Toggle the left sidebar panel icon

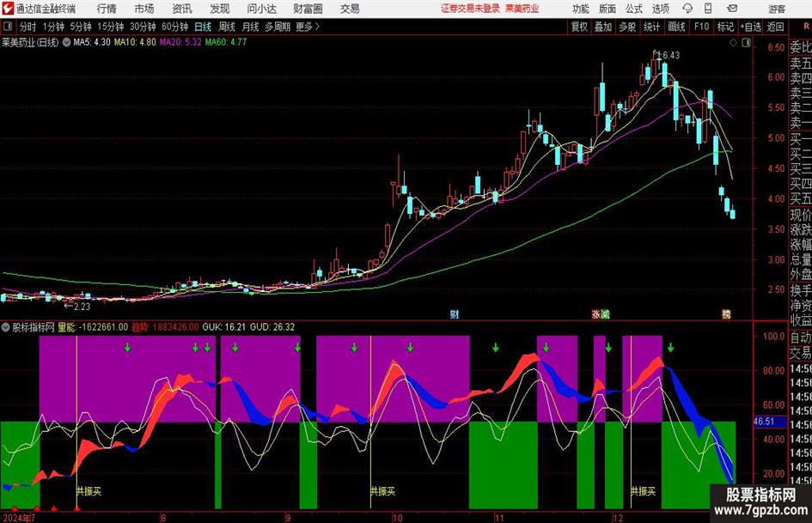(x=8, y=27)
